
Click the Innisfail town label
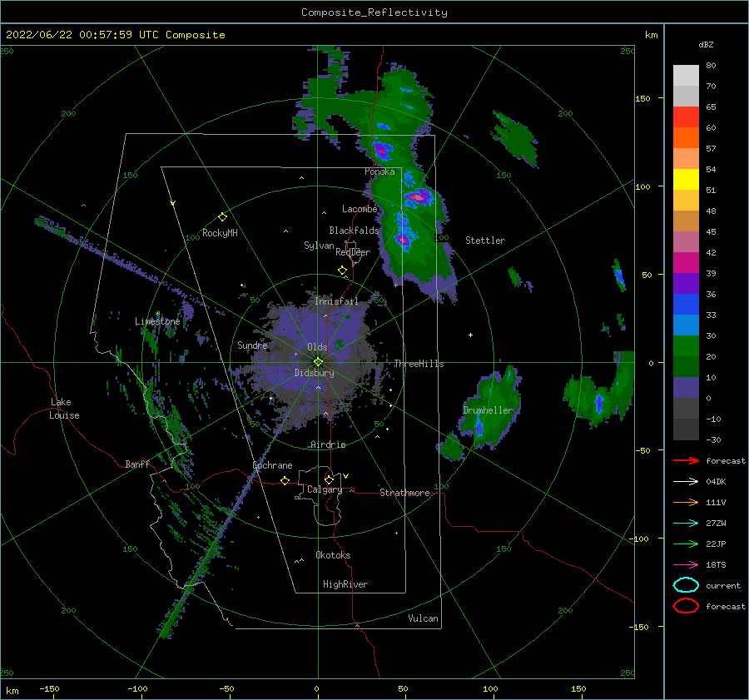[x=336, y=301]
